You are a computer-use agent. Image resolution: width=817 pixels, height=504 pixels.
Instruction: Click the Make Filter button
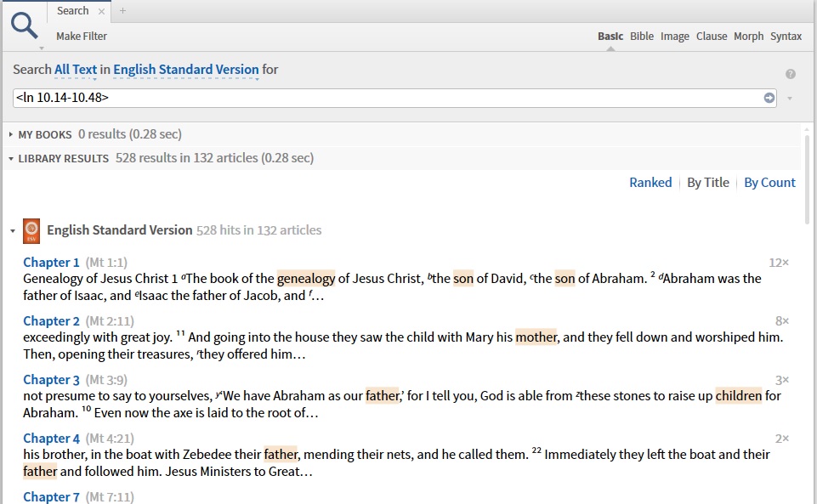coord(82,36)
